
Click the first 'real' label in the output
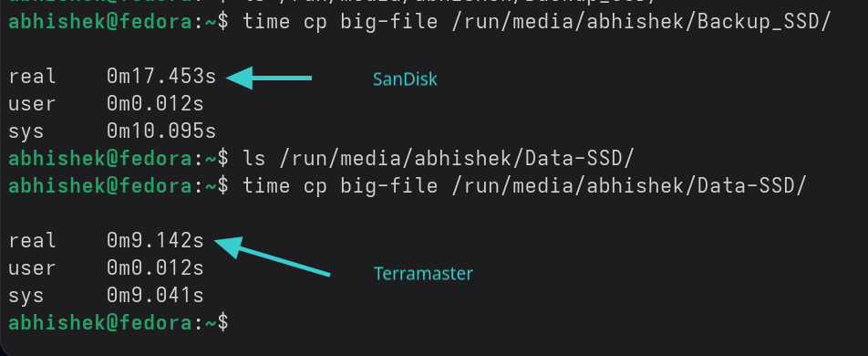pos(32,77)
